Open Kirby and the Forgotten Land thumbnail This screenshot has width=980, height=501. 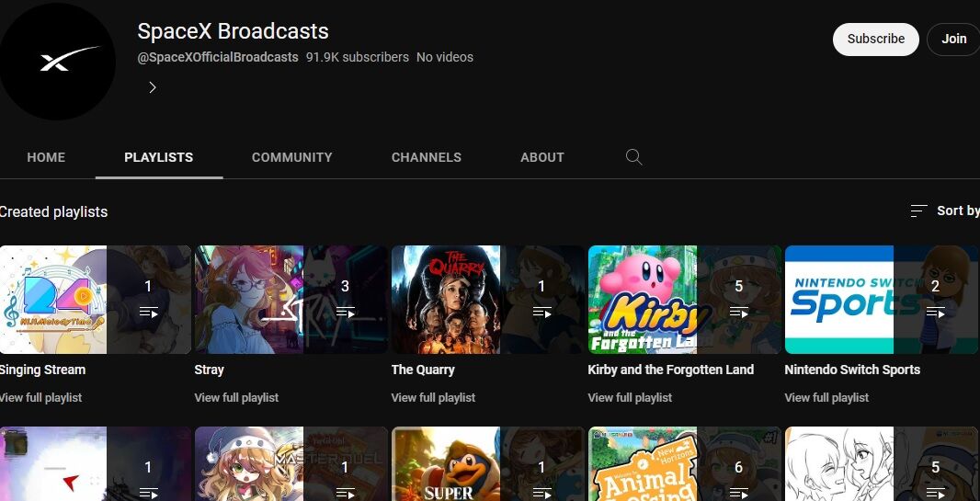click(685, 300)
